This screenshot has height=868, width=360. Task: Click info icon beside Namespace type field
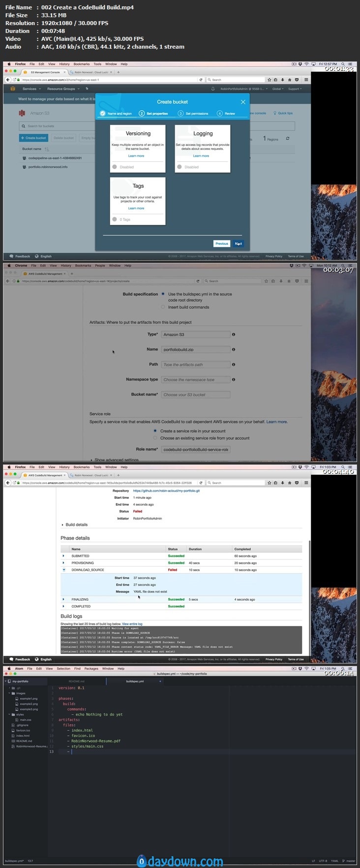click(234, 379)
